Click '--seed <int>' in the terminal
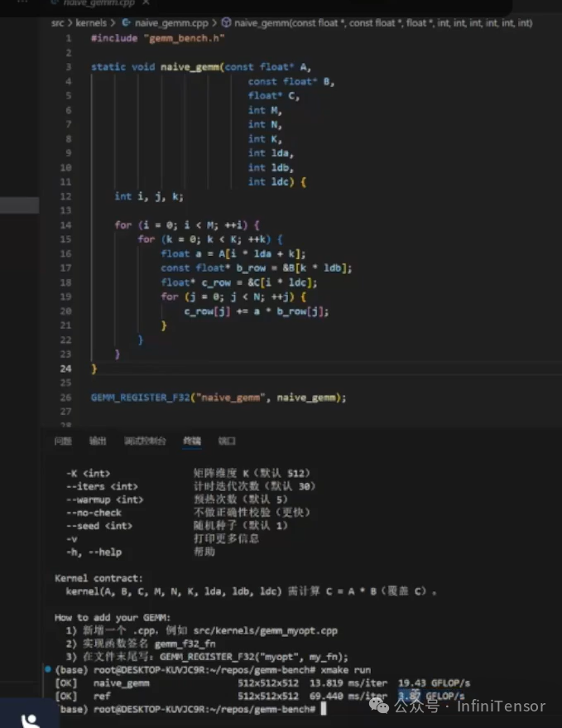The image size is (562, 728). 99,526
